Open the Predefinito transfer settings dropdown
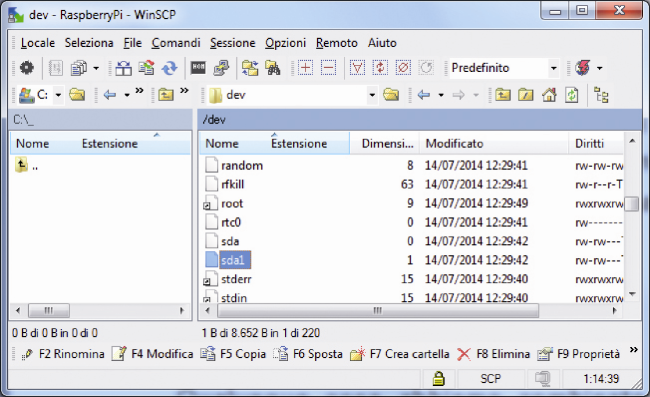This screenshot has height=397, width=650. pyautogui.click(x=504, y=68)
